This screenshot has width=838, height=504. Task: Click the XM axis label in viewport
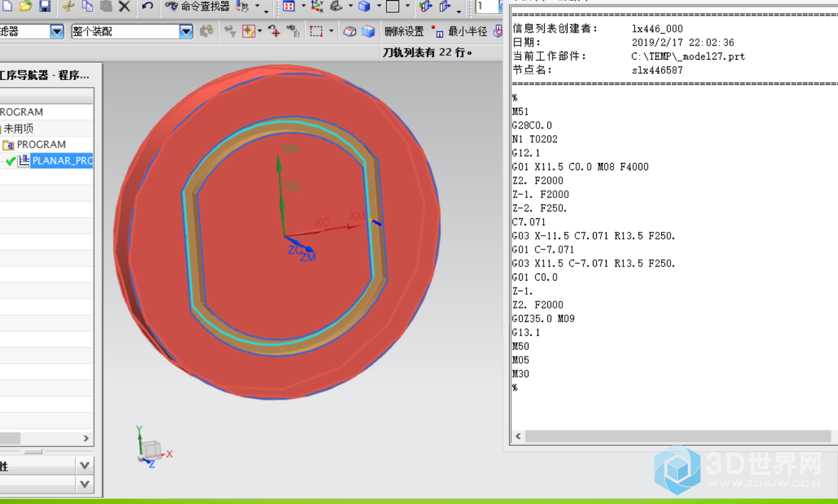click(x=358, y=216)
